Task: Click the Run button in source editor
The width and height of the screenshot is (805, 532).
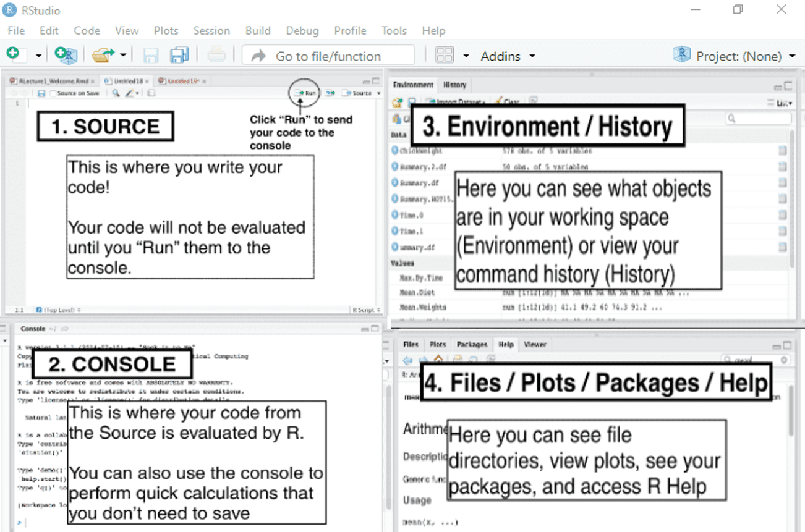Action: (305, 93)
